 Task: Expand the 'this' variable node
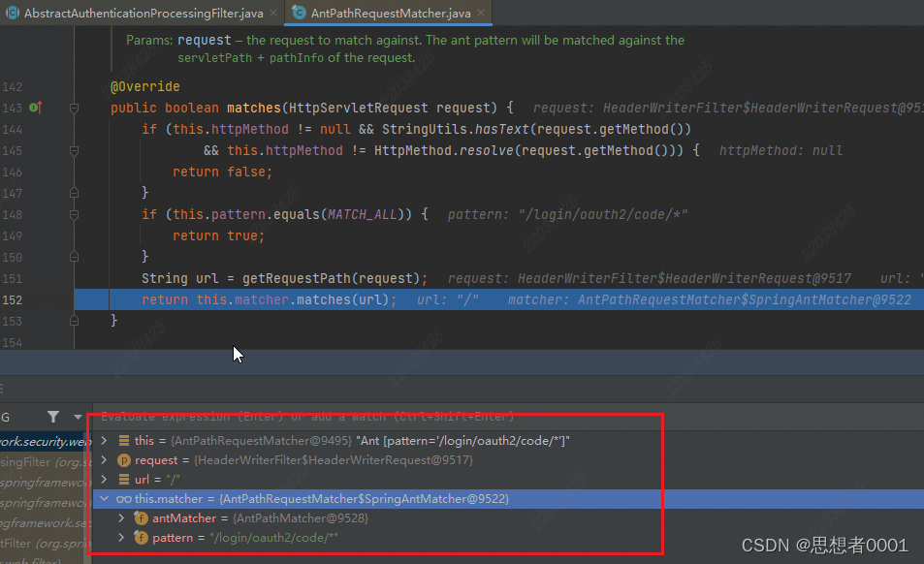point(105,441)
